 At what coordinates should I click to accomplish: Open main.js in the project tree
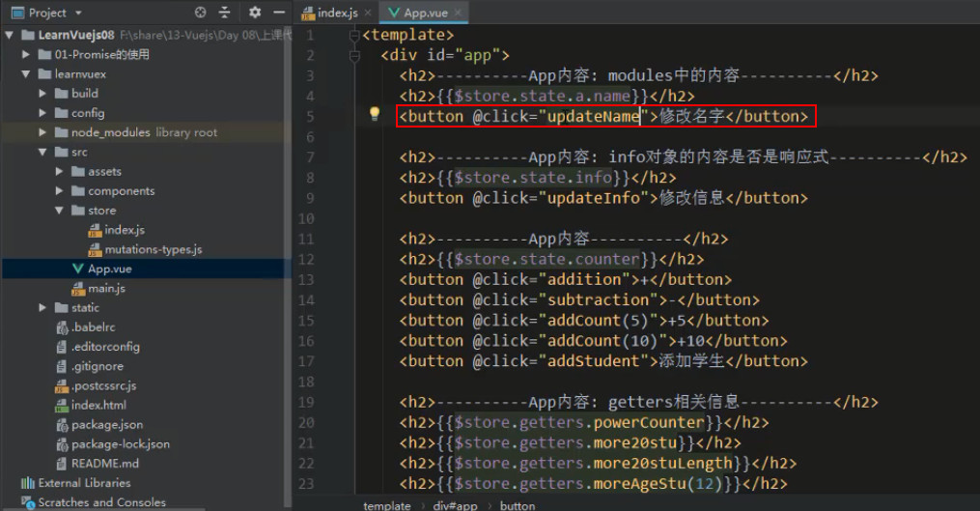(106, 288)
